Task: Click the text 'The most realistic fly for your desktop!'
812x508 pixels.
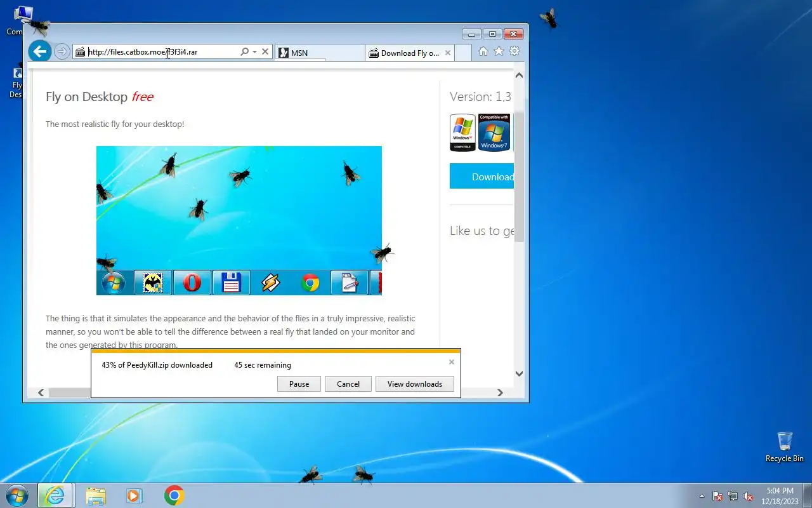Action: (x=115, y=124)
